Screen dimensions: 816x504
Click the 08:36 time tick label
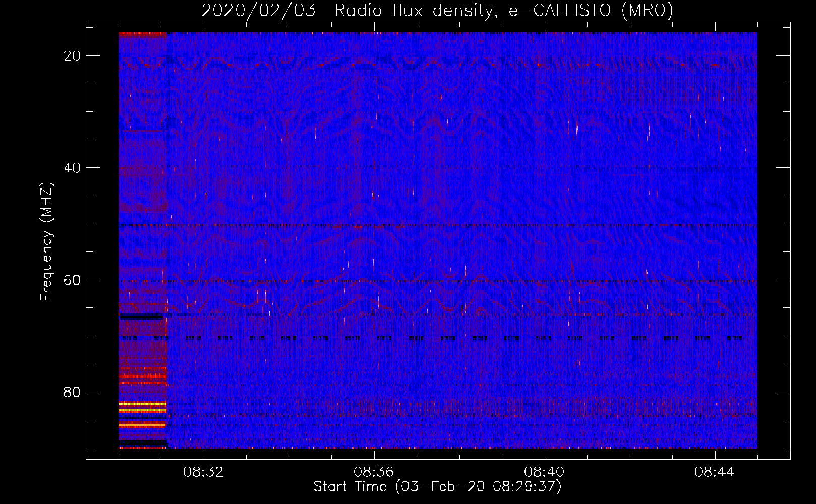(374, 472)
